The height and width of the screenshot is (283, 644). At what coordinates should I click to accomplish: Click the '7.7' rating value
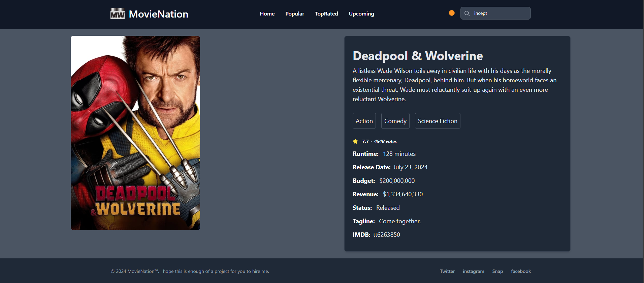pos(365,141)
